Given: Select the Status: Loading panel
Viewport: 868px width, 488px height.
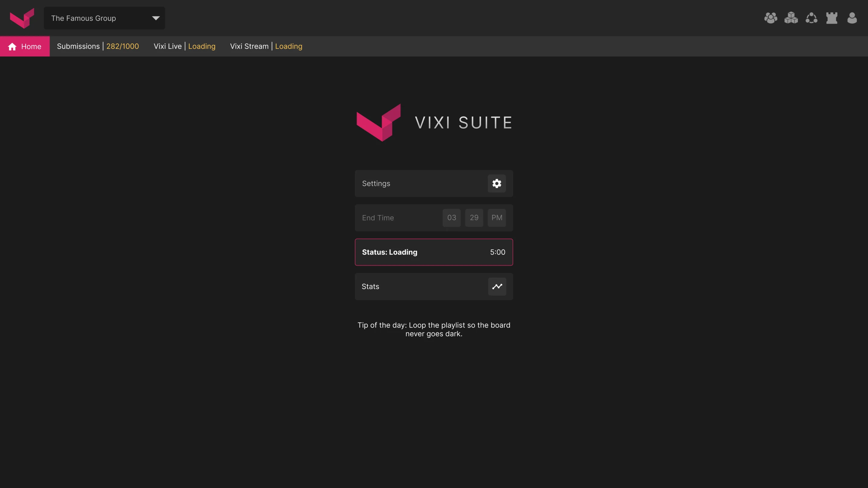Looking at the screenshot, I should (434, 252).
